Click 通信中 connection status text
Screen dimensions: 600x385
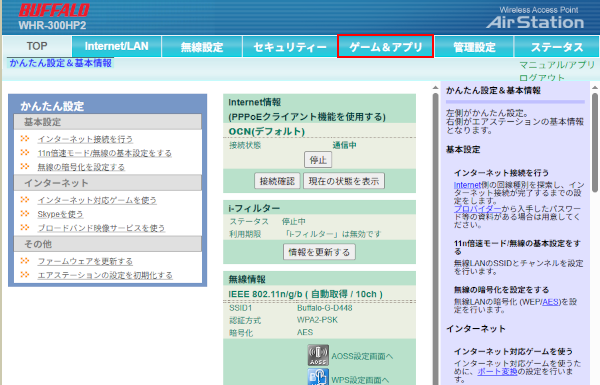click(344, 145)
